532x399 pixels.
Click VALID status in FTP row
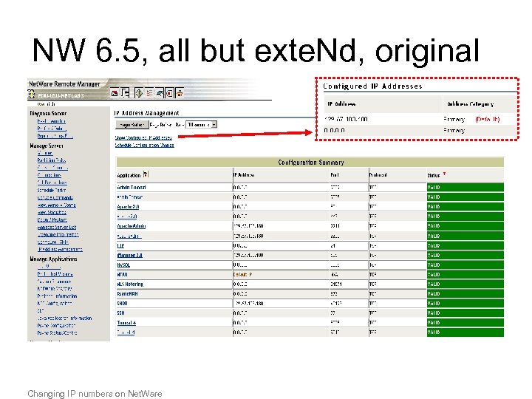pyautogui.click(x=465, y=245)
